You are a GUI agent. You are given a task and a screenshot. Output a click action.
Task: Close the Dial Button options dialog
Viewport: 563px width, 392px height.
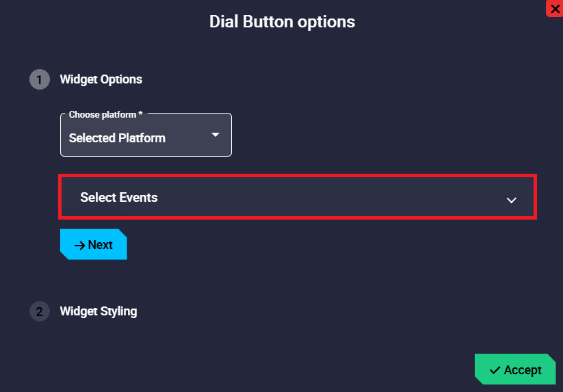point(554,8)
